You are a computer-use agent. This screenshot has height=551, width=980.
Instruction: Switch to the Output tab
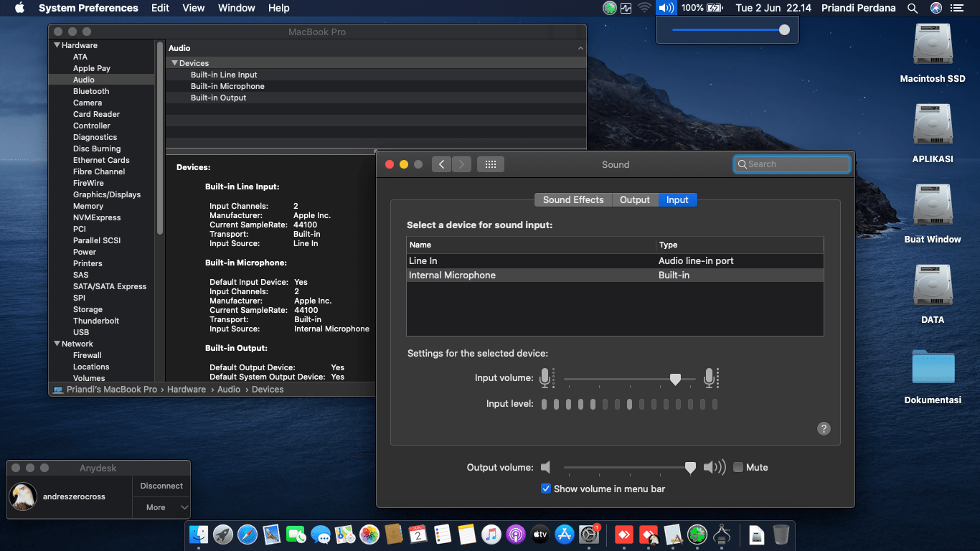click(x=635, y=200)
